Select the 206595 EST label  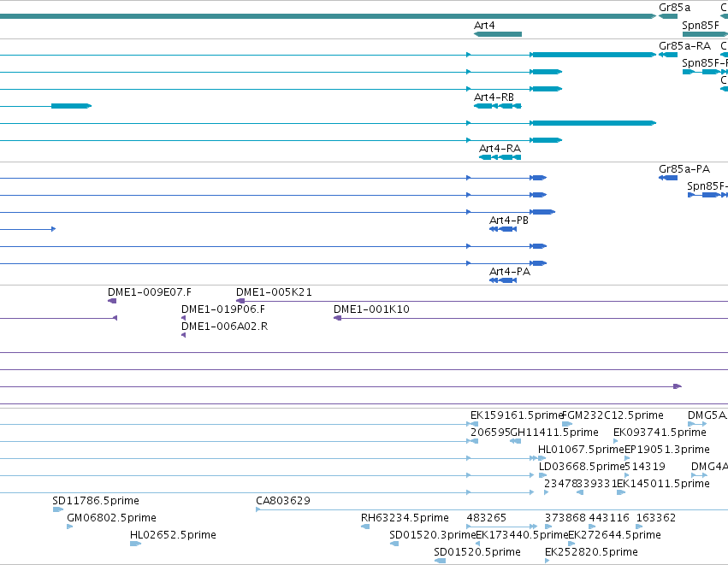tap(490, 433)
